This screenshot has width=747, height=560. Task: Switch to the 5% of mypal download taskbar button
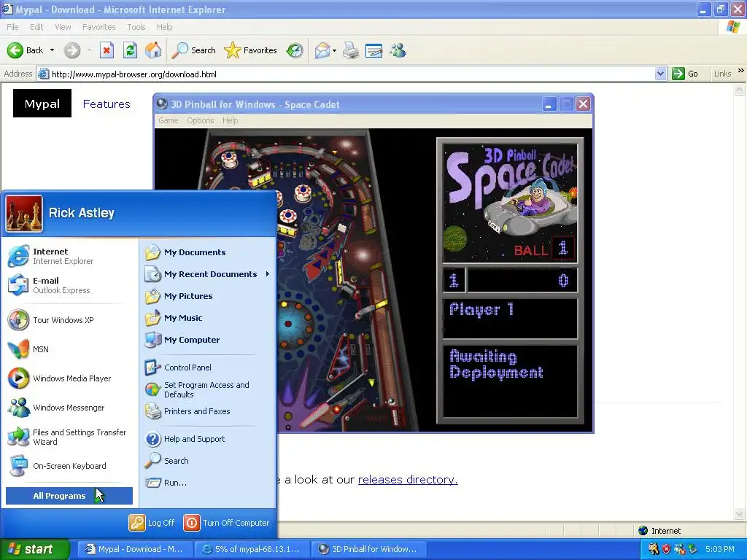click(x=252, y=549)
